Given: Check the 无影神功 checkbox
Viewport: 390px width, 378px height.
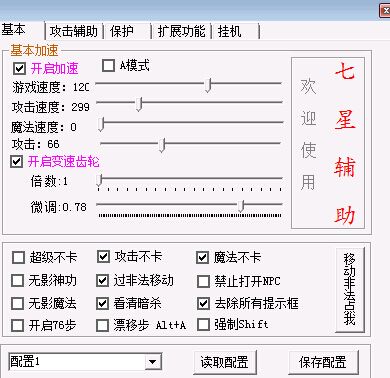Looking at the screenshot, I should [x=17, y=281].
